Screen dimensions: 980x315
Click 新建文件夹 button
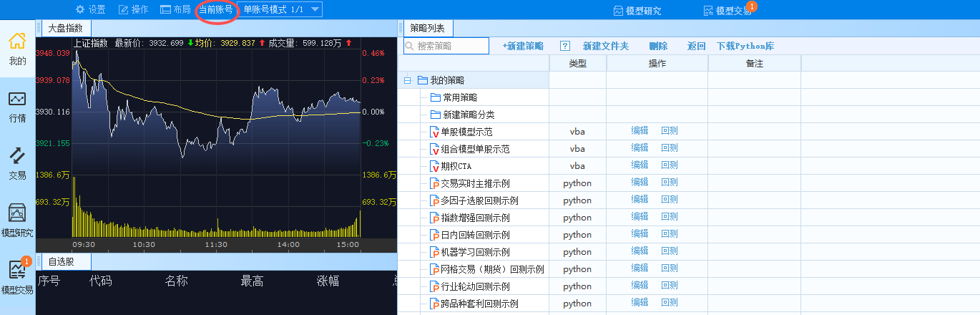(x=605, y=46)
